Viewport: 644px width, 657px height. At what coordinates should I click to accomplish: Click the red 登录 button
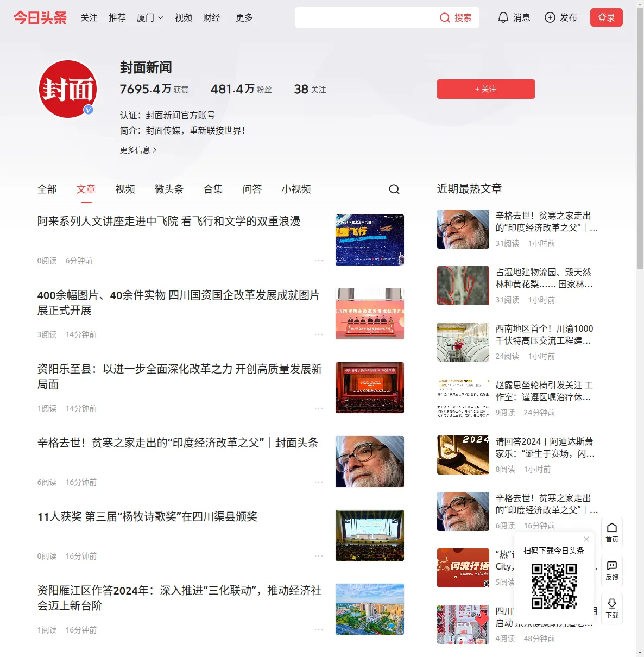click(x=607, y=17)
